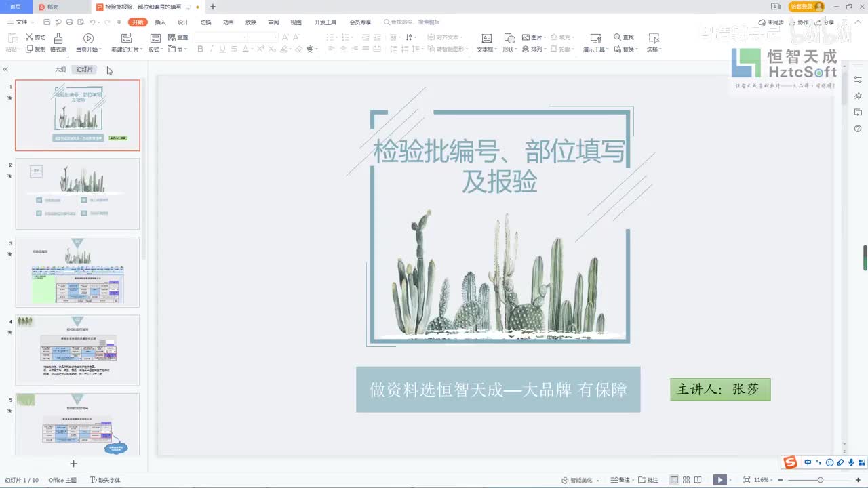868x488 pixels.
Task: Click the Select (选择) cursor icon
Action: (654, 39)
